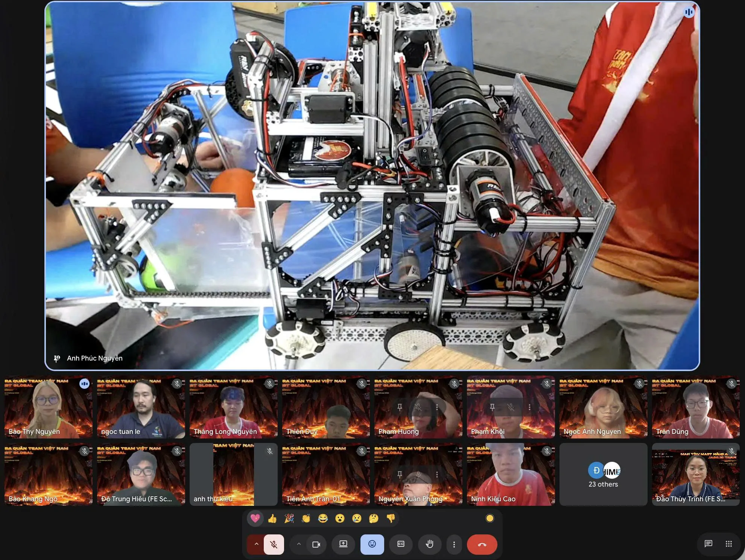Select Ngoc Anh Nguyen's video tile
This screenshot has width=745, height=560.
point(603,407)
